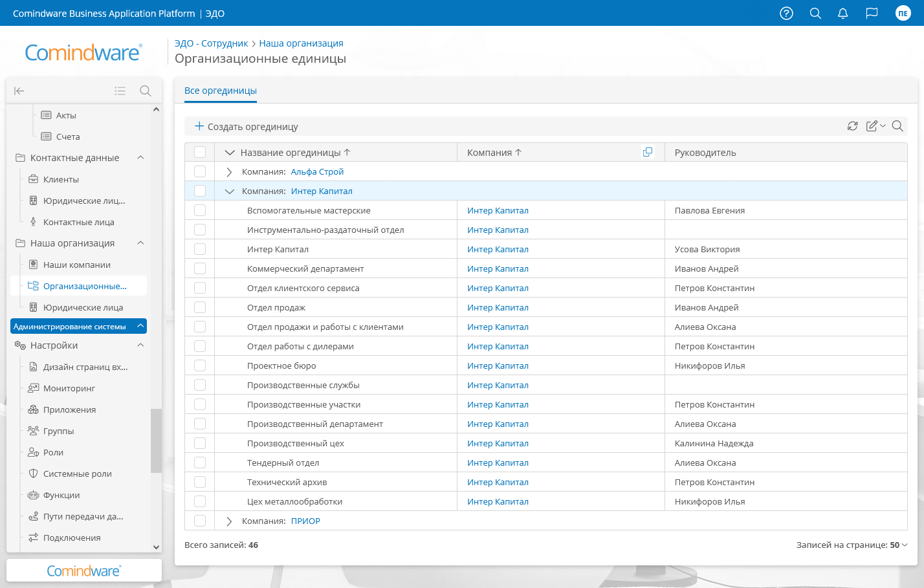924x588 pixels.
Task: Click the Группы people icon
Action: 33,431
